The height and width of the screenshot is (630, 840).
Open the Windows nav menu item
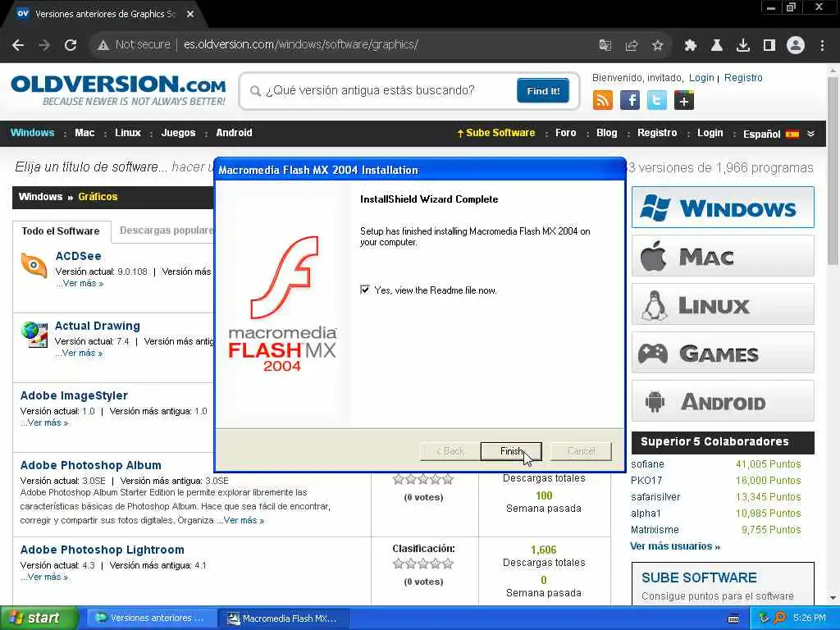[x=32, y=133]
